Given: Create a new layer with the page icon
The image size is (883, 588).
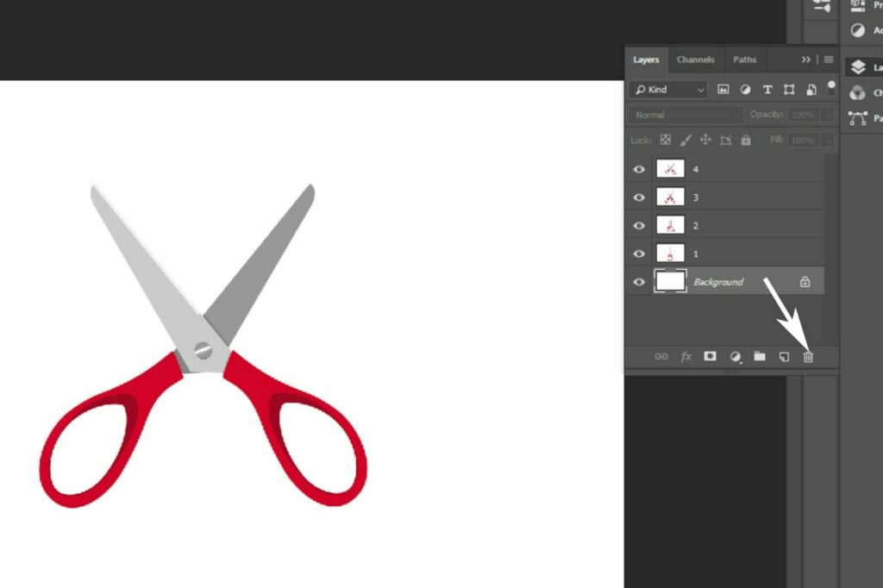Looking at the screenshot, I should coord(784,356).
